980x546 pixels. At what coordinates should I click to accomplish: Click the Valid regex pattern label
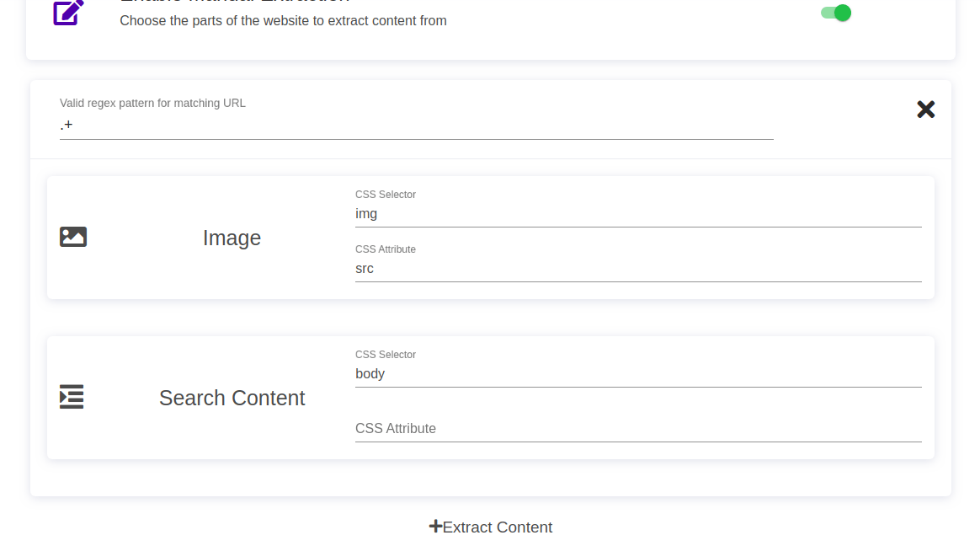click(152, 103)
